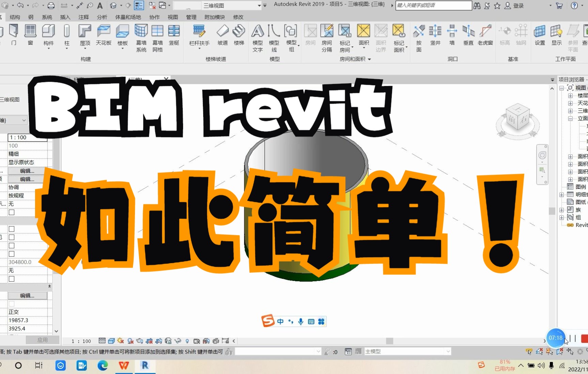This screenshot has width=588, height=374.
Task: Toggle the 显示 work plane display
Action: pyautogui.click(x=556, y=35)
